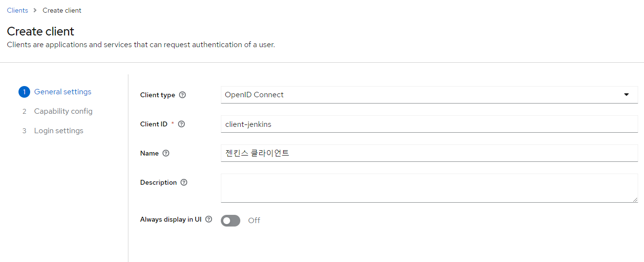Click the Create client page heading
Image resolution: width=644 pixels, height=262 pixels.
[x=41, y=32]
